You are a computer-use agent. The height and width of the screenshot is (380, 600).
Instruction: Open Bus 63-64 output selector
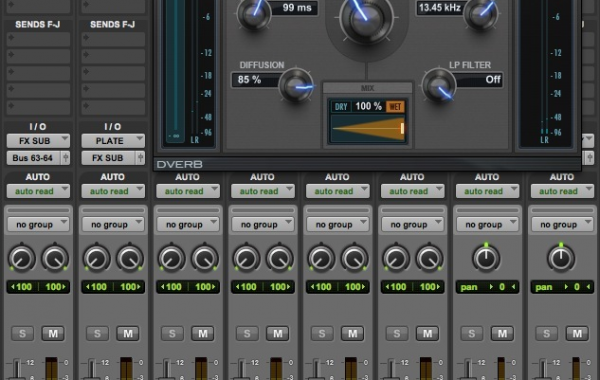coord(33,158)
